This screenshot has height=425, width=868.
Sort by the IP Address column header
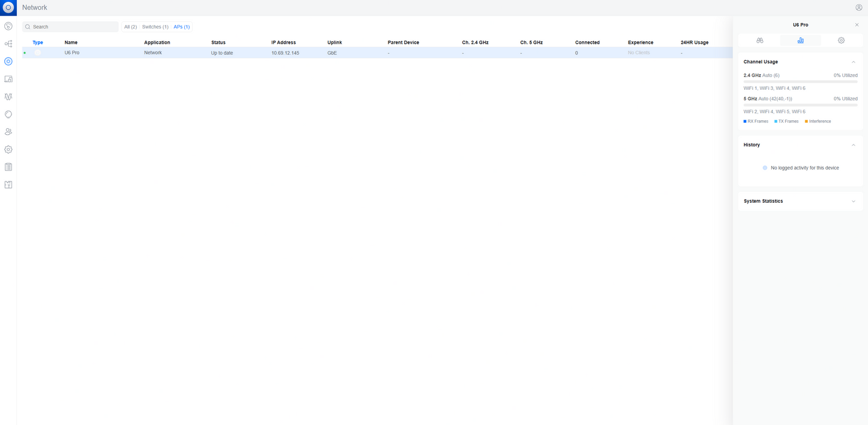284,42
